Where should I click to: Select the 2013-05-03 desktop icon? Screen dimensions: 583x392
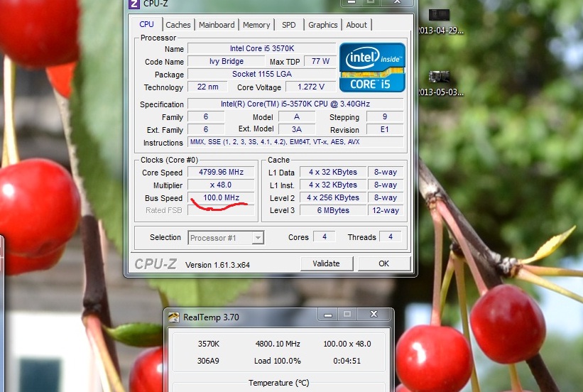pyautogui.click(x=440, y=78)
